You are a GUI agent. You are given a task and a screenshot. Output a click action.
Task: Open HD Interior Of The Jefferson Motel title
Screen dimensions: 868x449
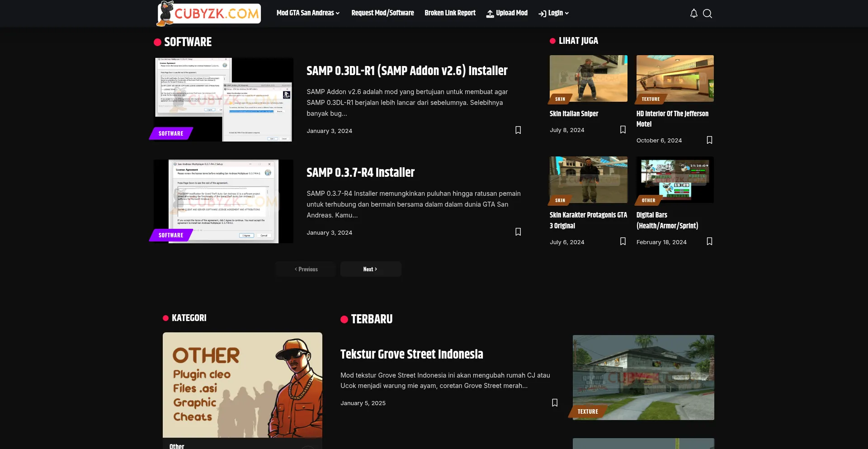tap(672, 119)
